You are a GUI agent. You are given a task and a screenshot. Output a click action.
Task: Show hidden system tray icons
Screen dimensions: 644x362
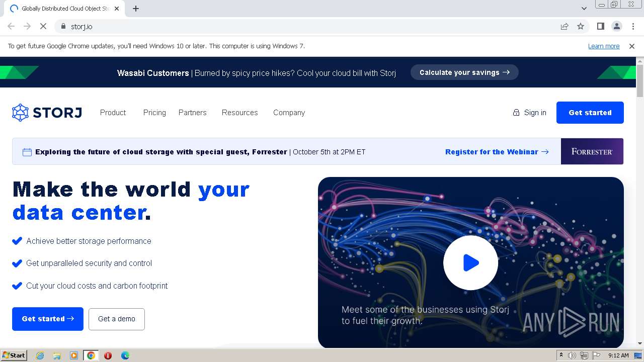pos(561,355)
